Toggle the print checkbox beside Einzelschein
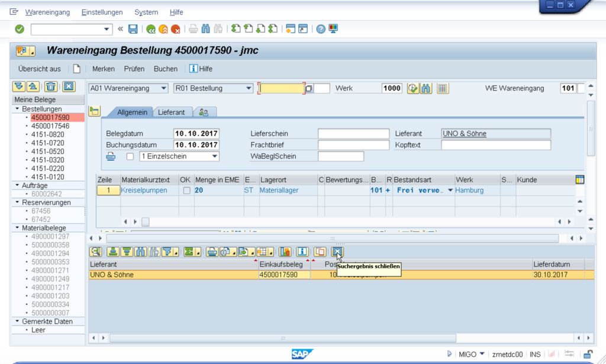The height and width of the screenshot is (364, 606). pyautogui.click(x=130, y=157)
